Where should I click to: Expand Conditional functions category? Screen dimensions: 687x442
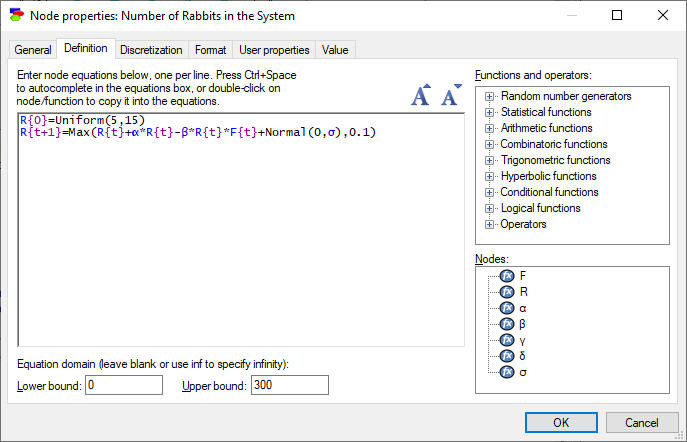(489, 192)
